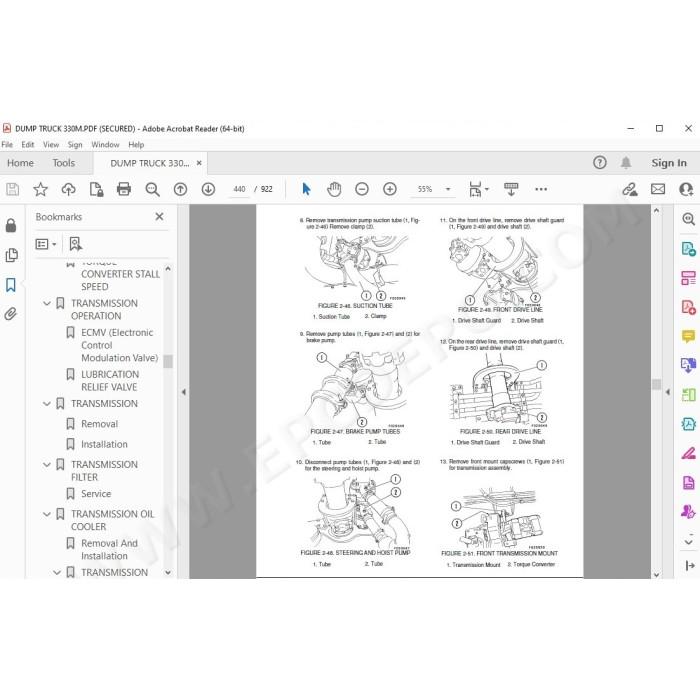Image resolution: width=700 pixels, height=700 pixels.
Task: Go to next page arrow
Action: tap(208, 189)
